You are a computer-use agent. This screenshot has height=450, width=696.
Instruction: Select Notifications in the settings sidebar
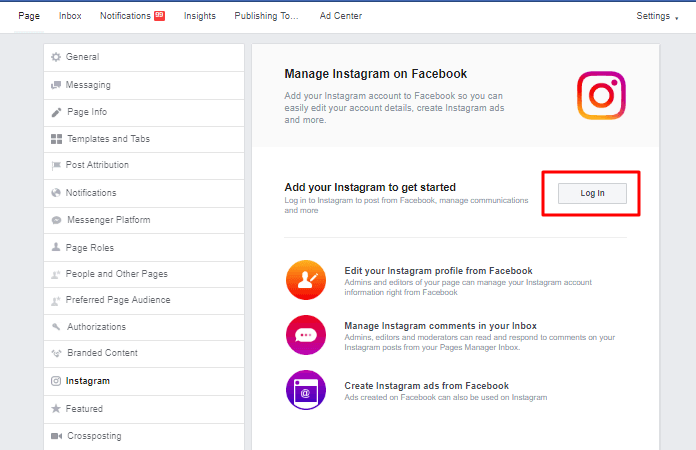(x=144, y=193)
